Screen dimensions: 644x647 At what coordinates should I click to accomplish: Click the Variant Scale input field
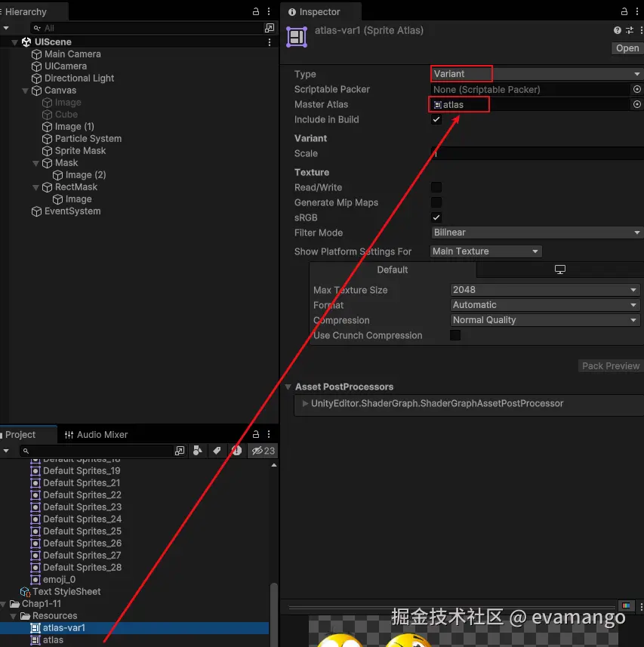click(x=537, y=153)
